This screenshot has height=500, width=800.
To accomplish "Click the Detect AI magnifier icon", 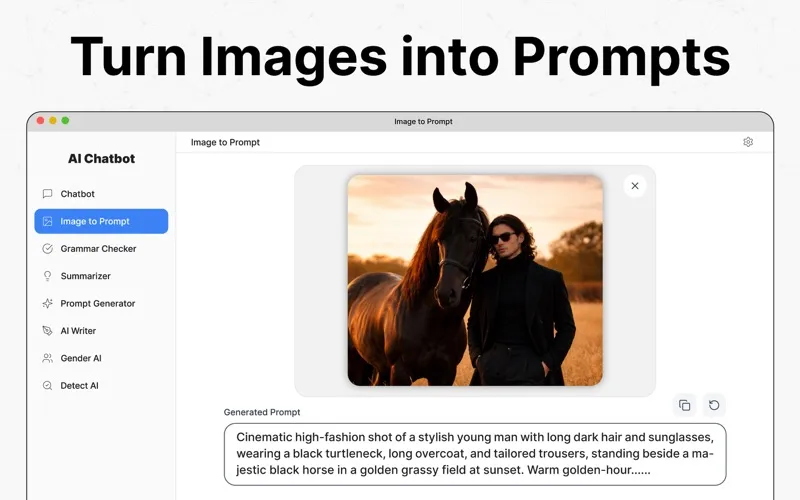I will pos(47,386).
